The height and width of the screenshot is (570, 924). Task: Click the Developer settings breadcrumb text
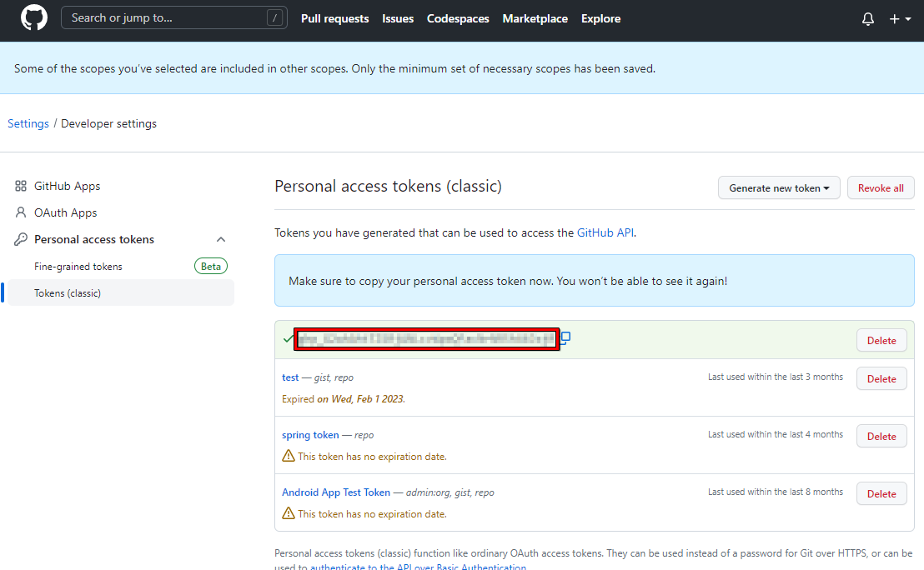click(x=108, y=123)
